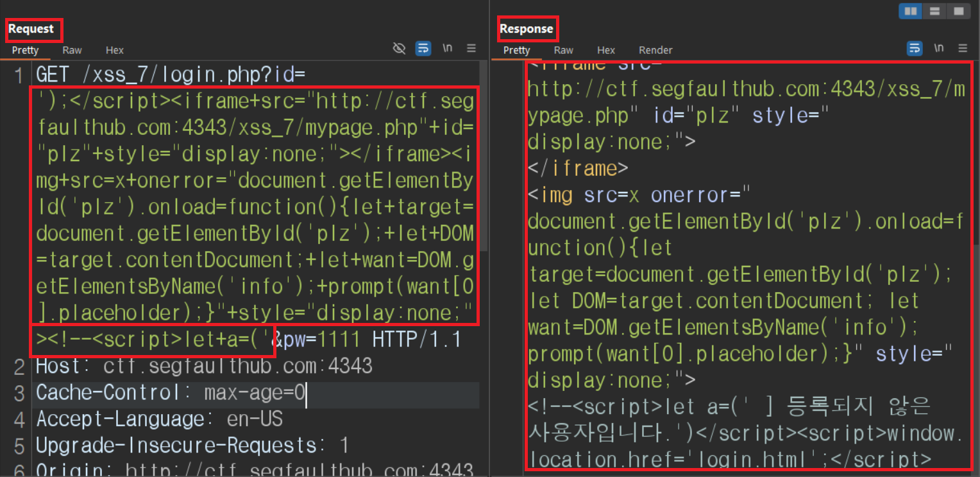Toggle \n newline display in Request panel
The width and height of the screenshot is (980, 477).
[x=448, y=48]
